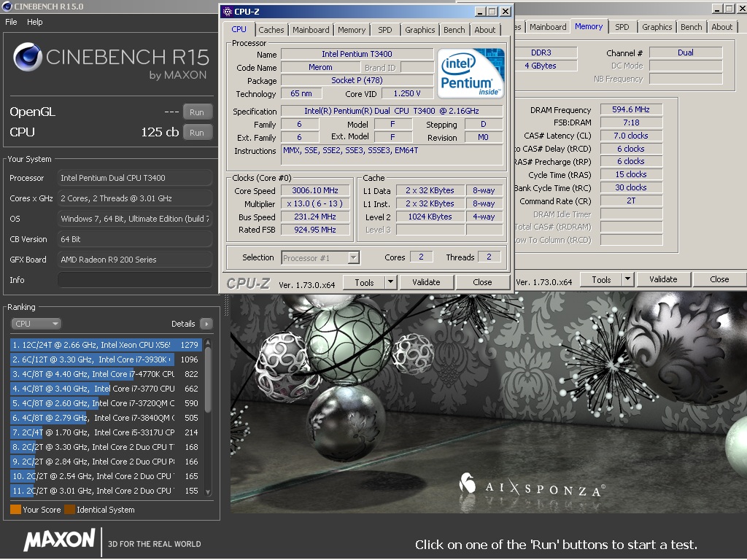
Task: Click the GFX Board field value
Action: 135,260
